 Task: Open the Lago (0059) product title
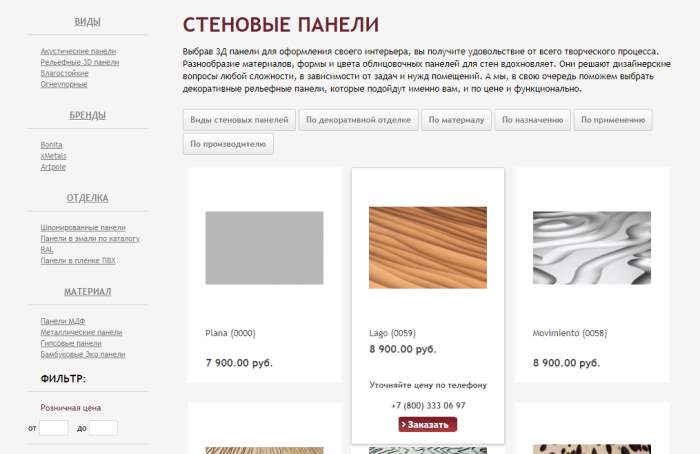[392, 333]
